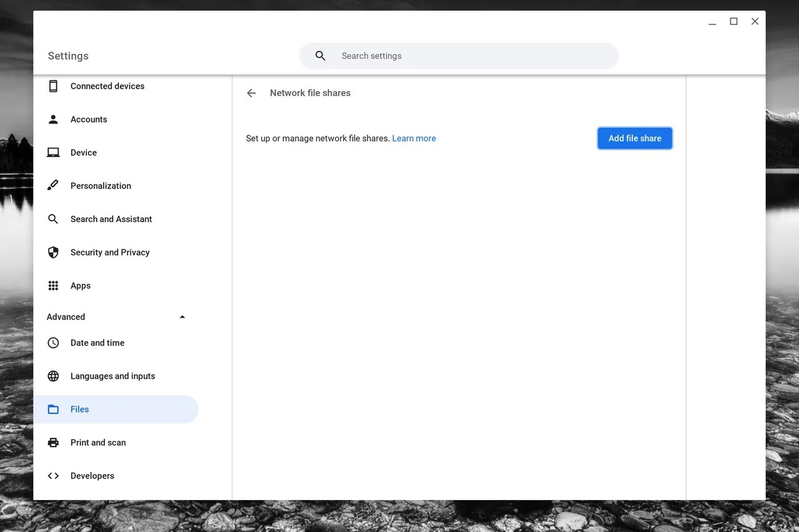
Task: Click the Accounts person icon
Action: pos(53,119)
